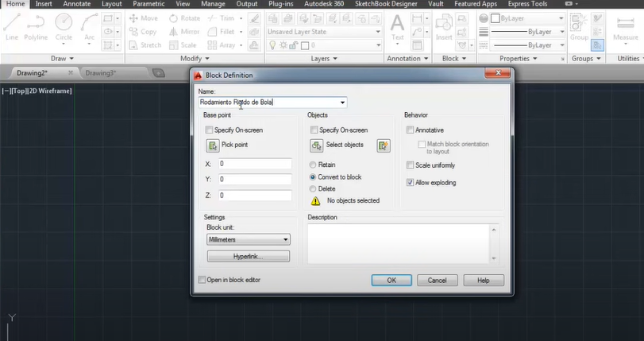
Task: Click the Quick Select icon in Objects
Action: 384,145
